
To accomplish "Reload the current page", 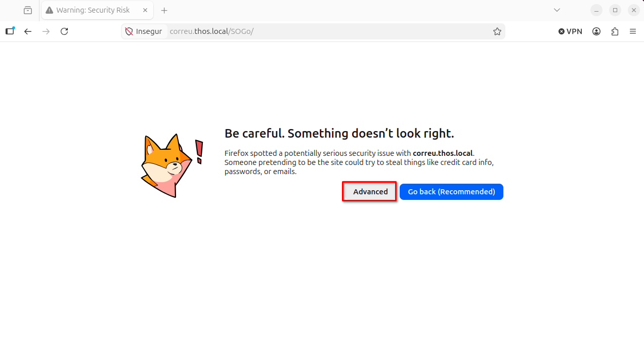I will (64, 31).
